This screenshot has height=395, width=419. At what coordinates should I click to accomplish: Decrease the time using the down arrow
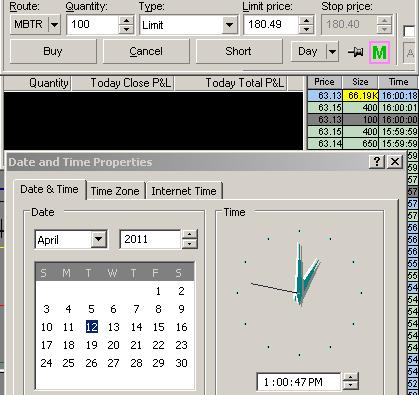(350, 385)
